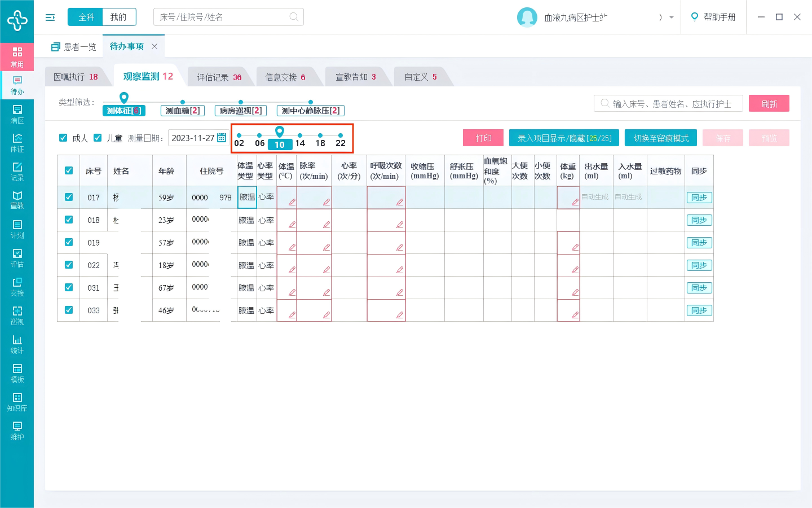Image resolution: width=812 pixels, height=508 pixels.
Task: Open the 统计 statistics sidebar icon
Action: [17, 344]
